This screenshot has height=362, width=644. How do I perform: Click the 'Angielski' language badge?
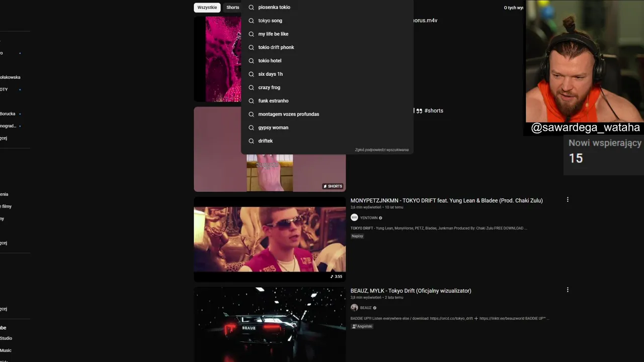click(x=362, y=326)
